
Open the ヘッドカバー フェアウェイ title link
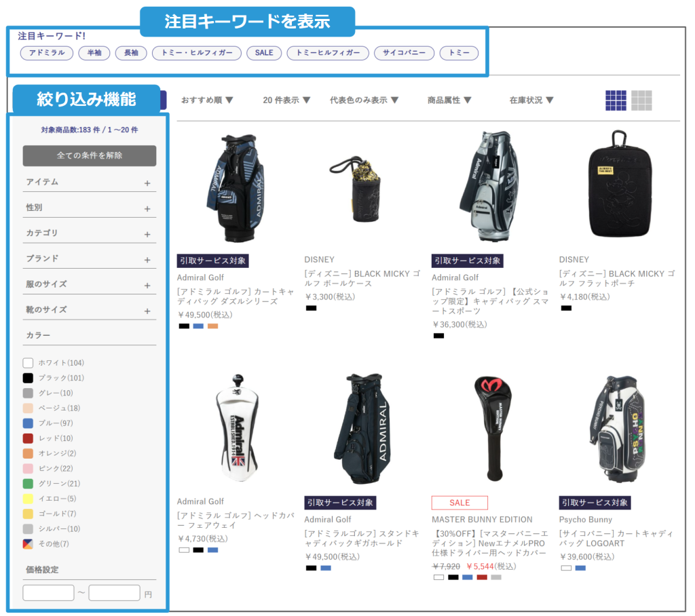coord(236,520)
